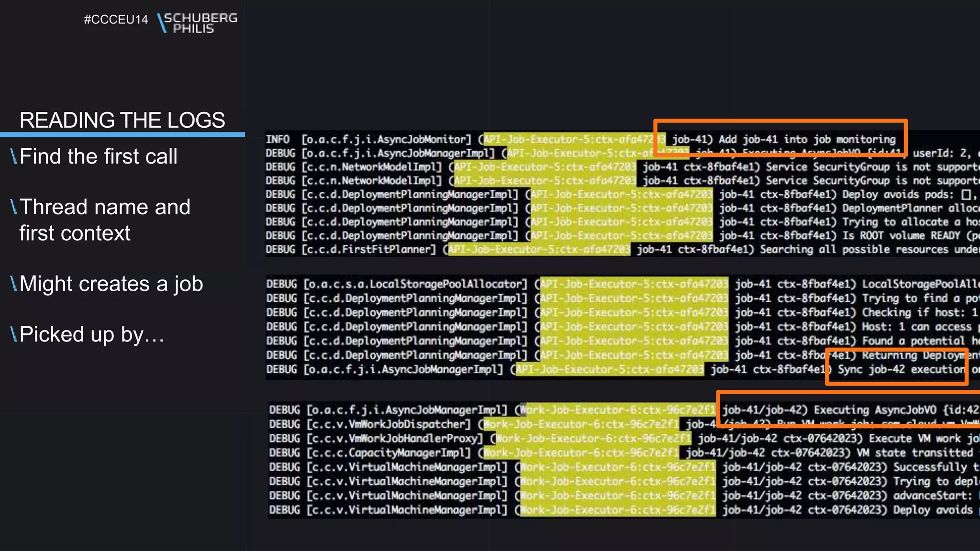Select AsyncJobManagerImpl log line with 'userId: 2'
This screenshot has width=980, height=551.
click(623, 154)
